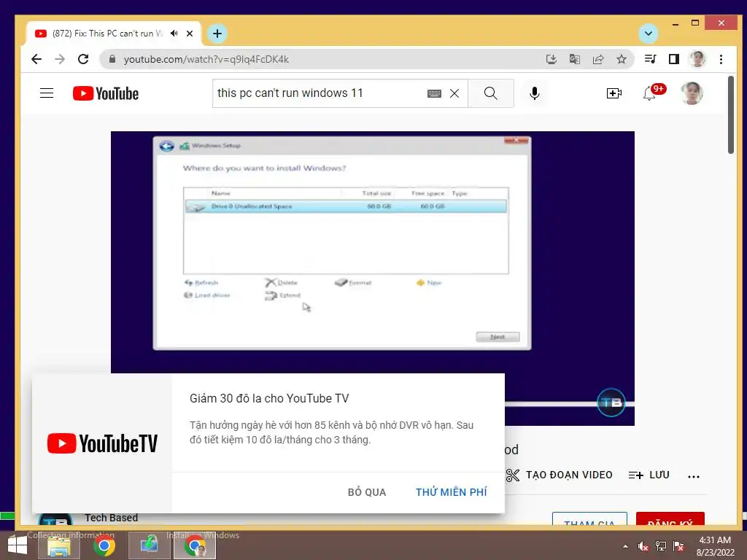The width and height of the screenshot is (747, 560).
Task: Open Chrome's three-dot menu
Action: (721, 59)
